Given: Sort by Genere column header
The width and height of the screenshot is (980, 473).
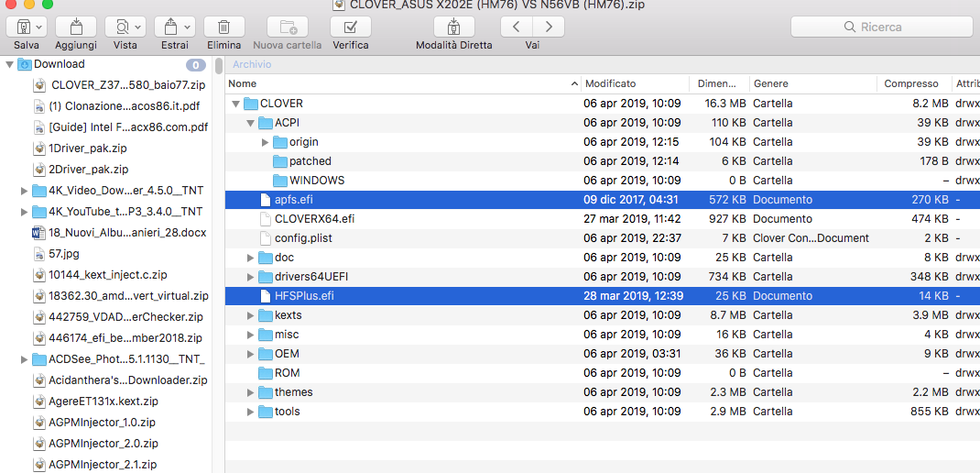Looking at the screenshot, I should pos(812,83).
